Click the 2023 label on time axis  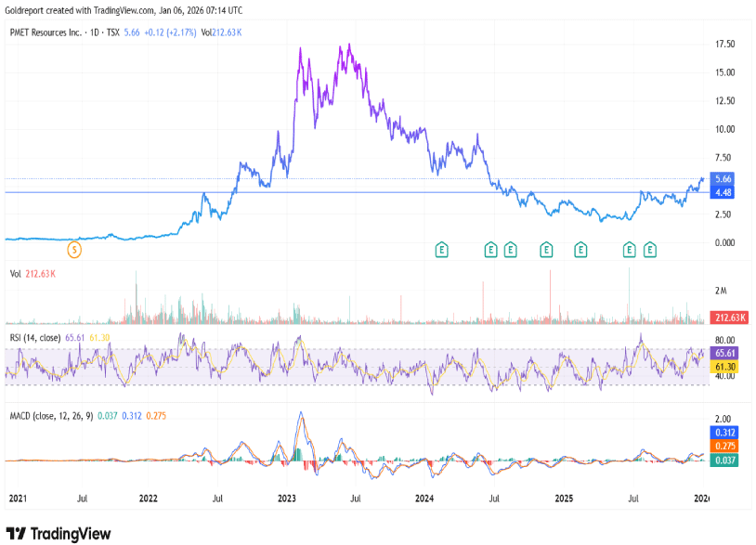287,498
